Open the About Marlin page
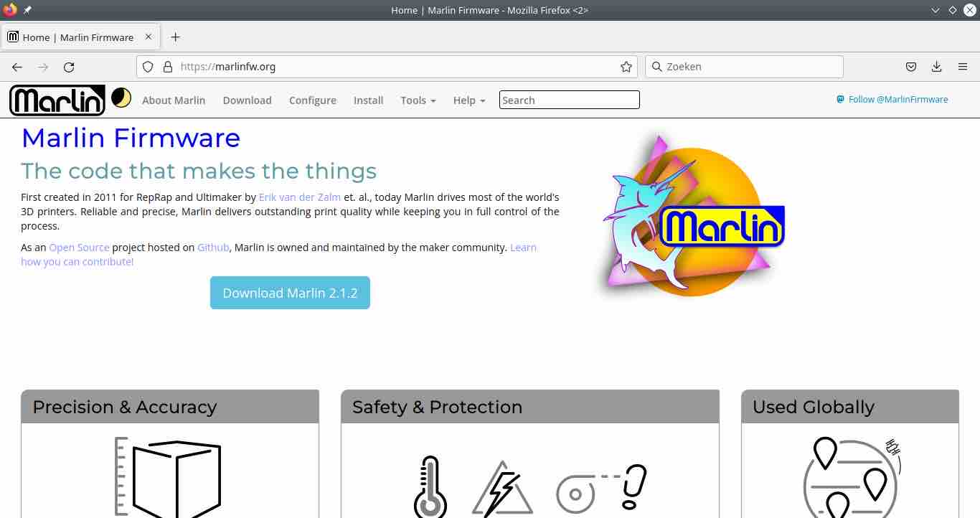Viewport: 980px width, 518px height. click(x=174, y=100)
